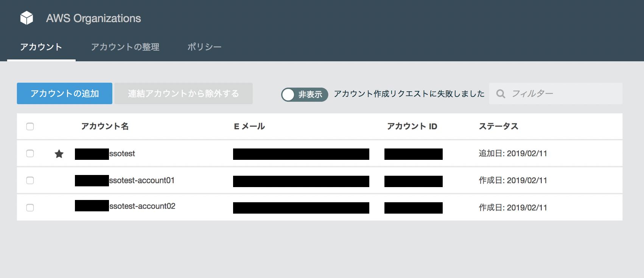Select the checkbox for the ssotest row
Screen dimensions: 644x278
point(30,153)
